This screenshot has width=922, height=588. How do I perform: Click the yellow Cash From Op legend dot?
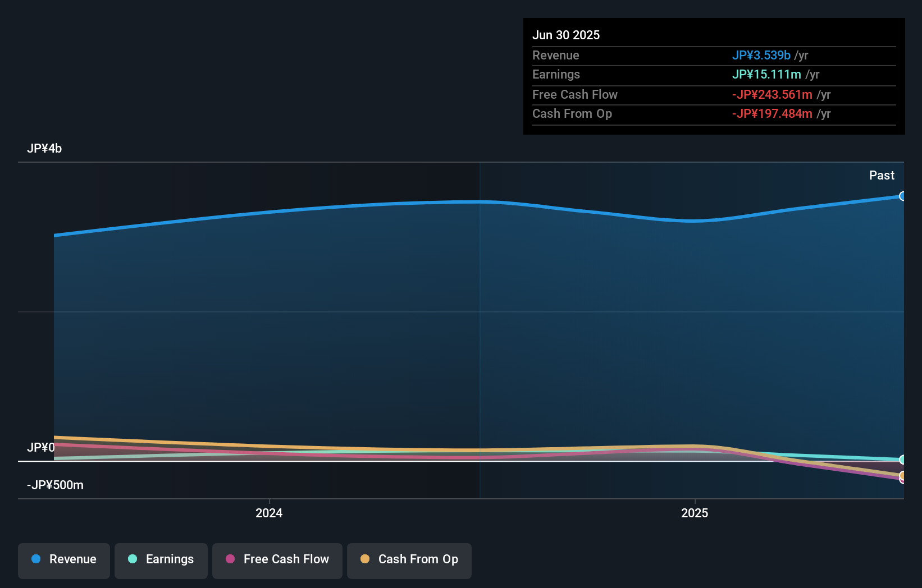tap(365, 559)
